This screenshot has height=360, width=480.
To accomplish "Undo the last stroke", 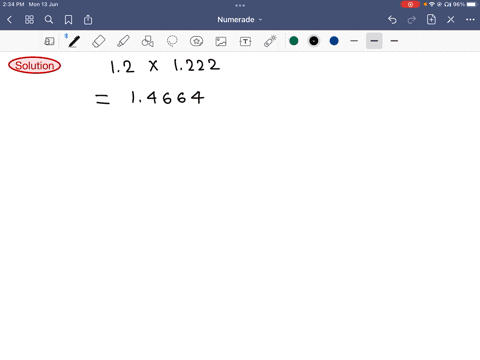I will point(392,20).
